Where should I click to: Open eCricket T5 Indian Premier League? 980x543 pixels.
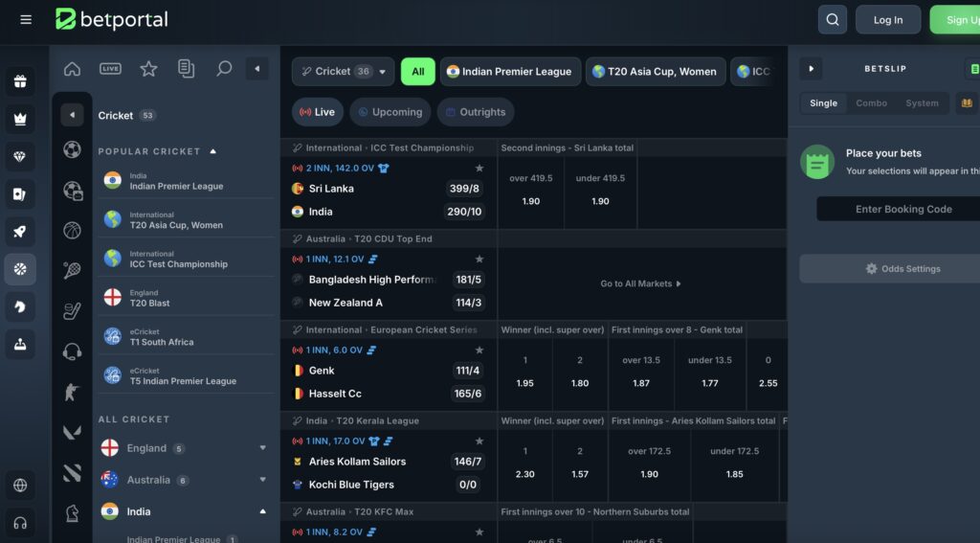pyautogui.click(x=186, y=375)
